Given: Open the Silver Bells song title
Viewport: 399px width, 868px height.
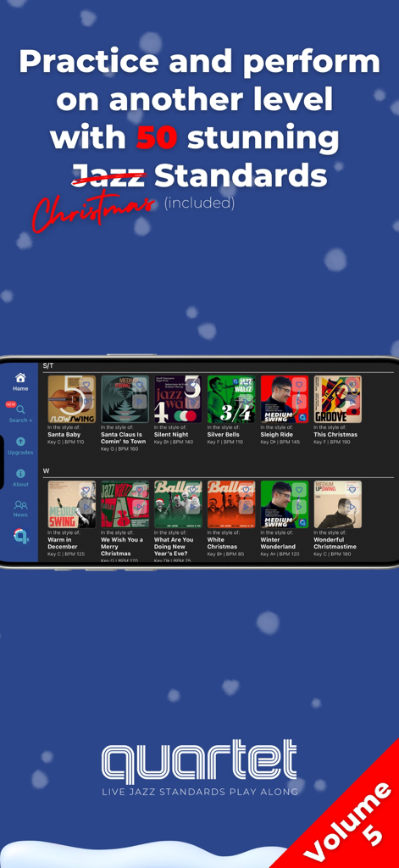Looking at the screenshot, I should (223, 435).
